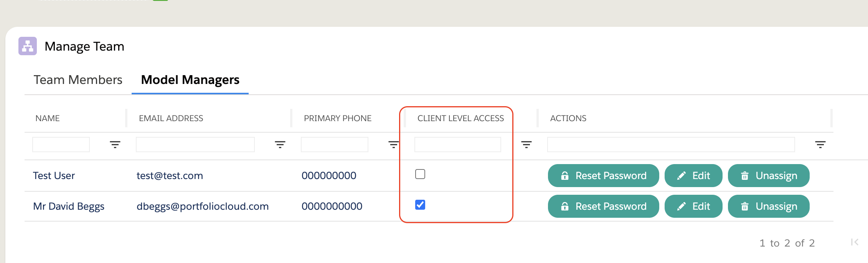
Task: Uncheck client level access for David Beggs
Action: click(420, 205)
